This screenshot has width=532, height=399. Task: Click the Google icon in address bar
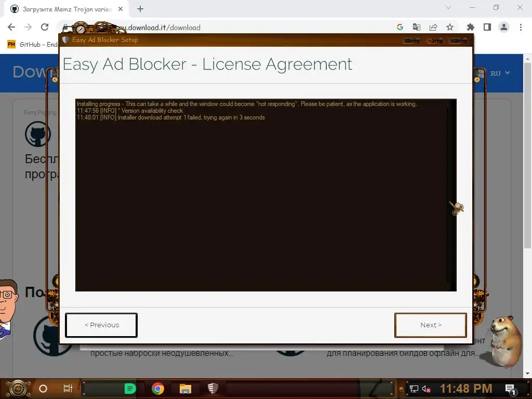coord(400,27)
